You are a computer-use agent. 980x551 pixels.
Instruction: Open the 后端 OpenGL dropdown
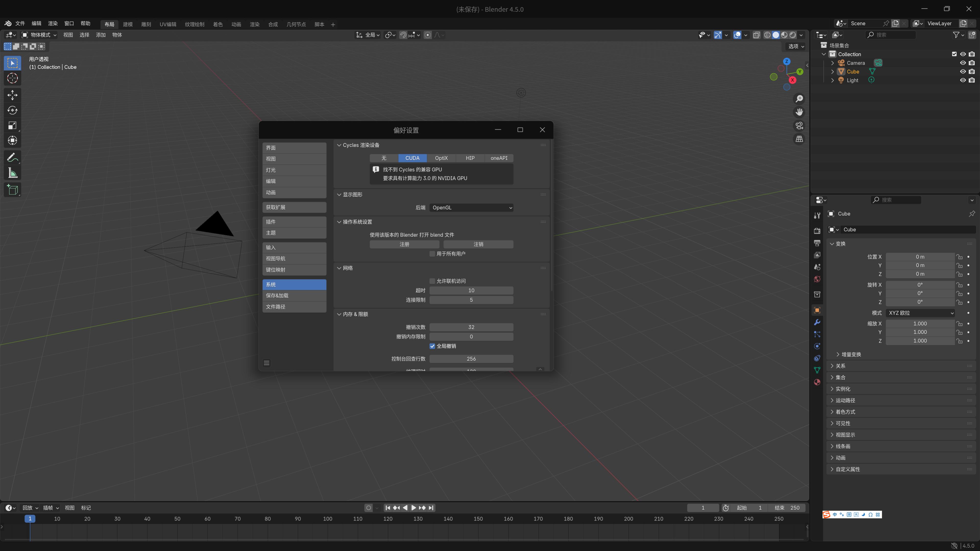point(471,208)
